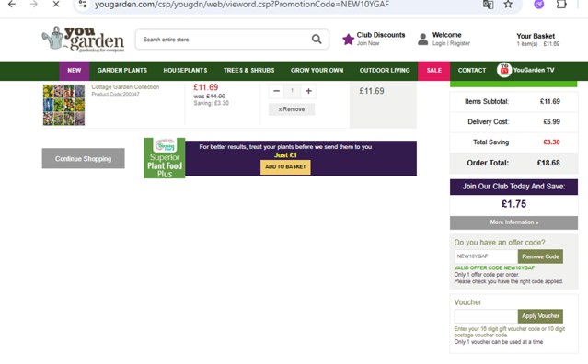Click the browser forward arrow
The height and width of the screenshot is (364, 588).
click(34, 4)
